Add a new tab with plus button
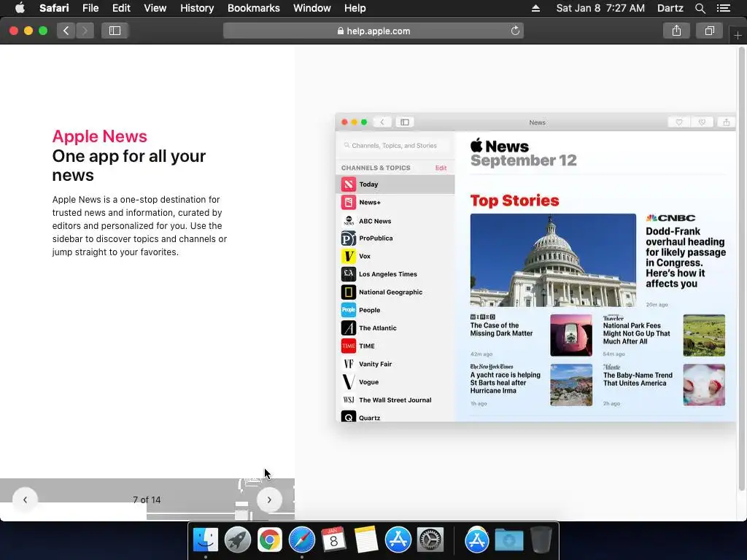The height and width of the screenshot is (560, 747). pos(738,35)
